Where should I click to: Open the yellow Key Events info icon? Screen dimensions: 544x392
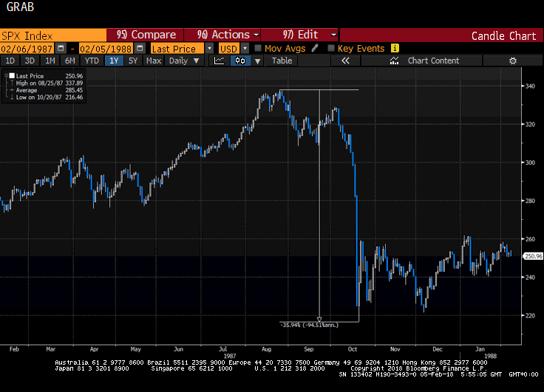[x=395, y=48]
